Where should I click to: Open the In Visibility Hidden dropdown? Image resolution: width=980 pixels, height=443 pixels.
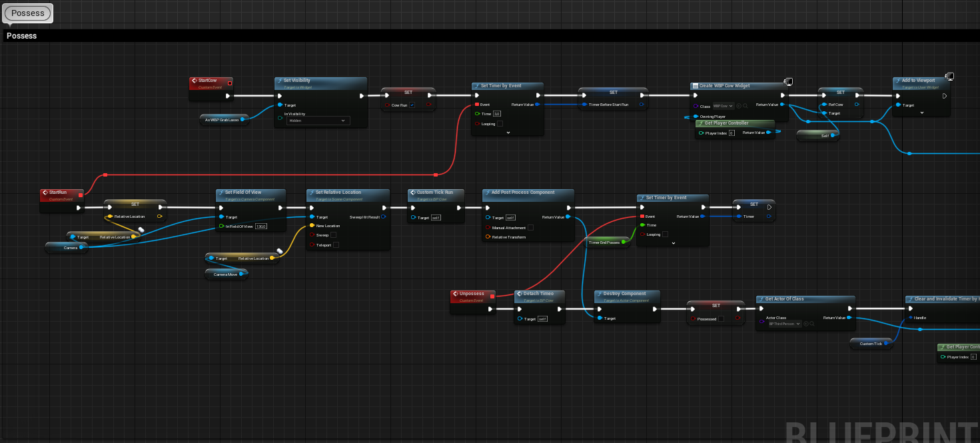(x=317, y=121)
